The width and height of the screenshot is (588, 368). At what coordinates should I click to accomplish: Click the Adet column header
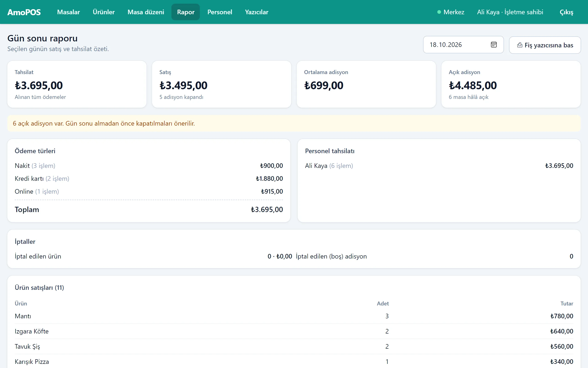383,304
